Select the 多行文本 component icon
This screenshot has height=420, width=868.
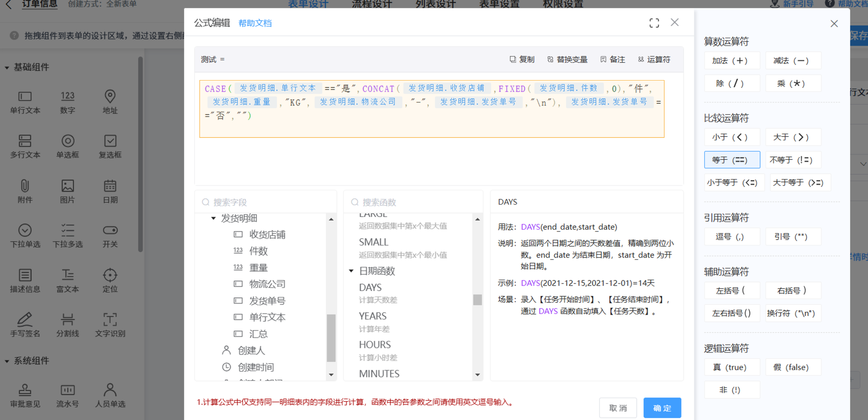pos(25,141)
